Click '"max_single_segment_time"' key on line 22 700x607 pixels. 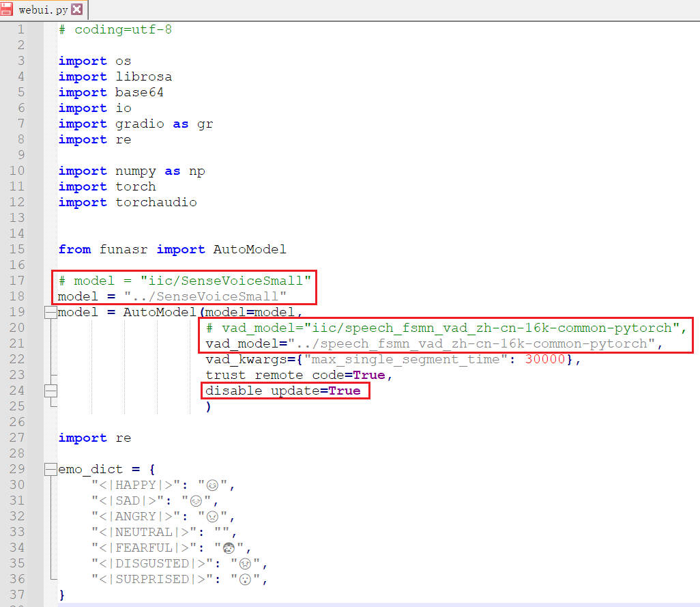click(406, 360)
